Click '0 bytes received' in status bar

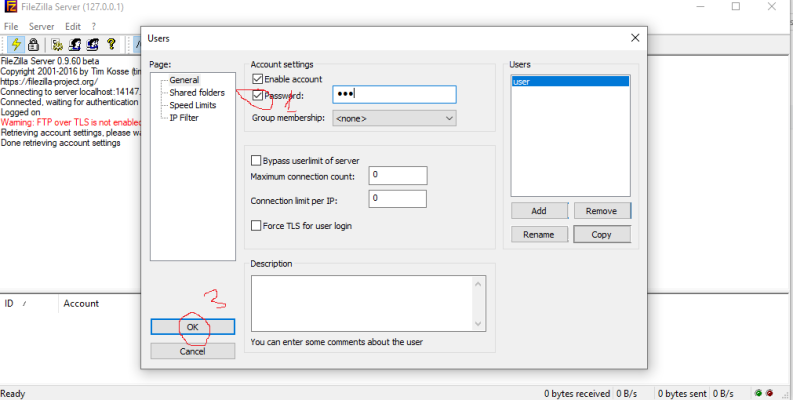coord(577,393)
